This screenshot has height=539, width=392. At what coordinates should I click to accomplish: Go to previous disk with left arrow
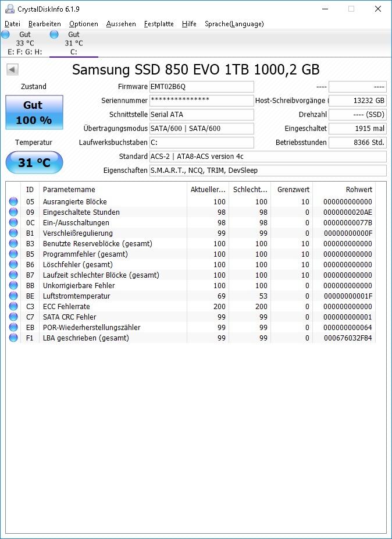click(x=12, y=70)
